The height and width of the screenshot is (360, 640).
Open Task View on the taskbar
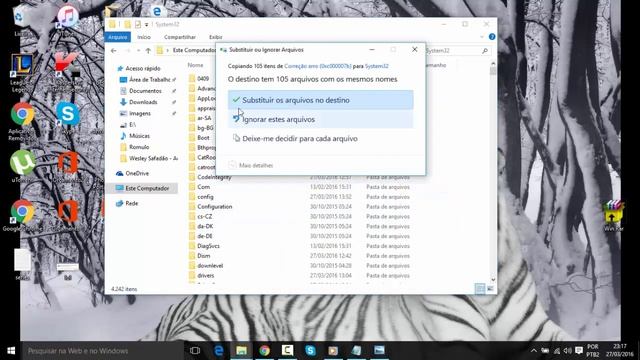(x=195, y=351)
